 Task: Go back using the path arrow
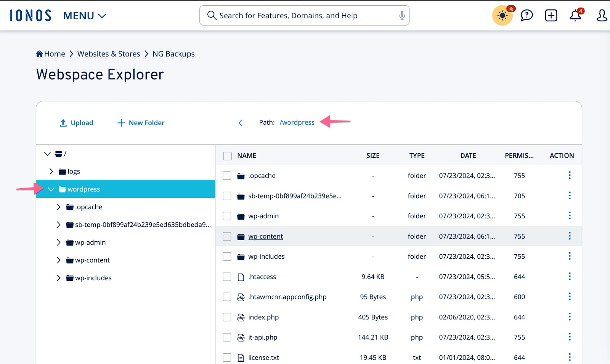[x=240, y=123]
